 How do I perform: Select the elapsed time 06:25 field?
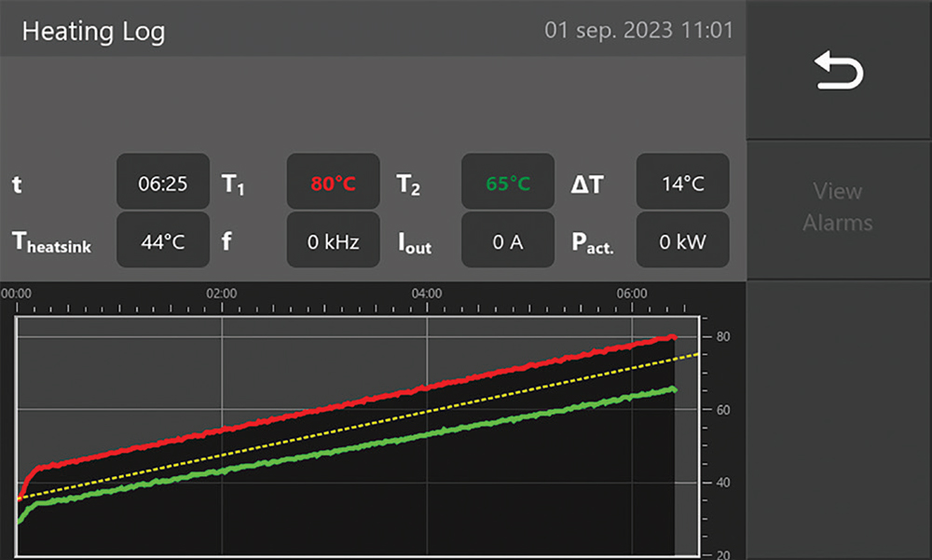[162, 184]
